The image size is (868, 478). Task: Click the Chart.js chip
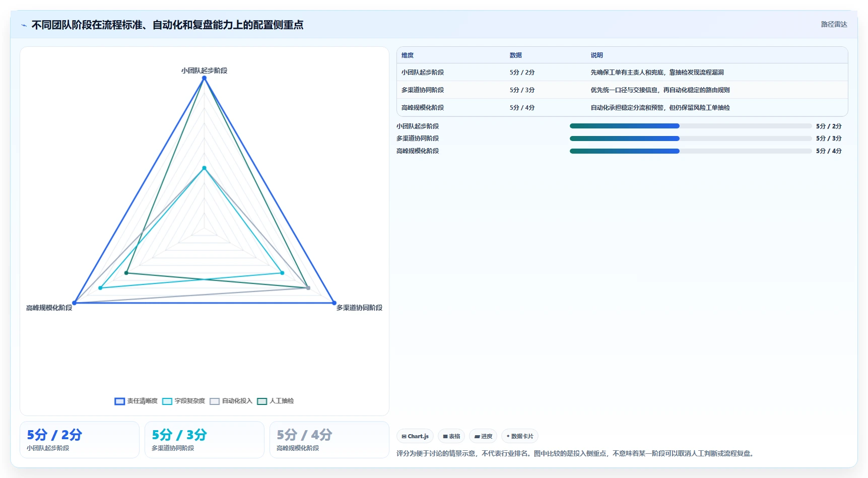click(415, 436)
